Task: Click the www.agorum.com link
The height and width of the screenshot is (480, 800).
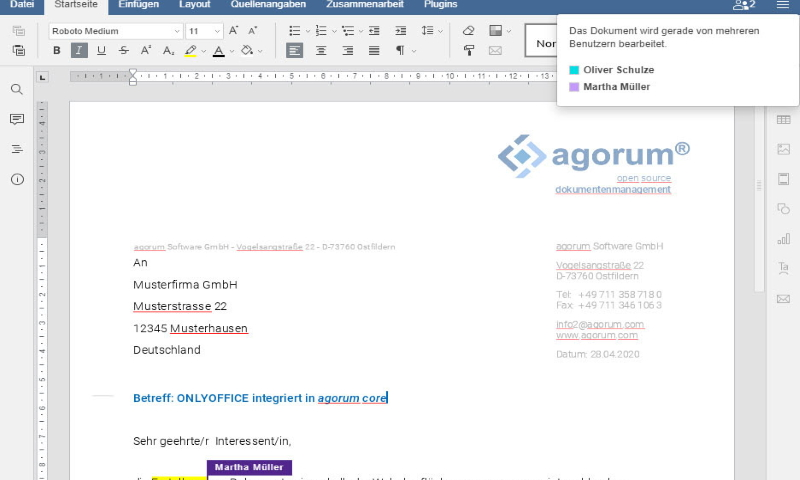Action: (597, 335)
